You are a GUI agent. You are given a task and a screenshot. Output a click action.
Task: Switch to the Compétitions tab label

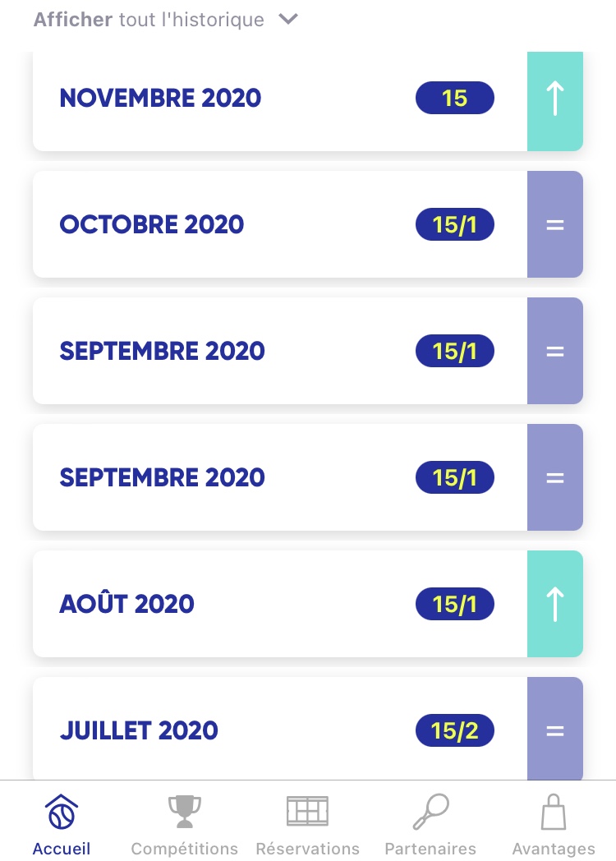184,849
